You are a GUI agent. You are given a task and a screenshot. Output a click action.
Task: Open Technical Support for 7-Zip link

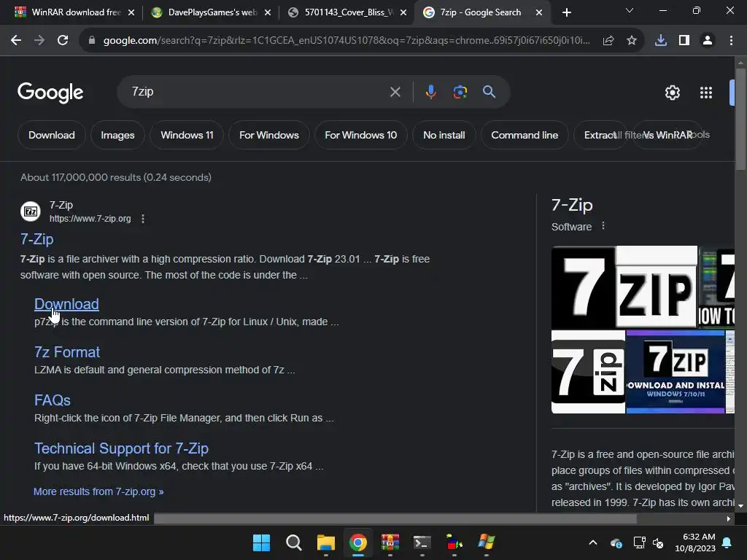[121, 448]
